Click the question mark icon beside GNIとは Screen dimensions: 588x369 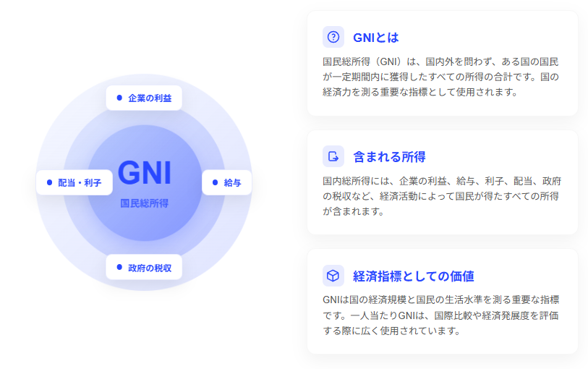point(333,37)
